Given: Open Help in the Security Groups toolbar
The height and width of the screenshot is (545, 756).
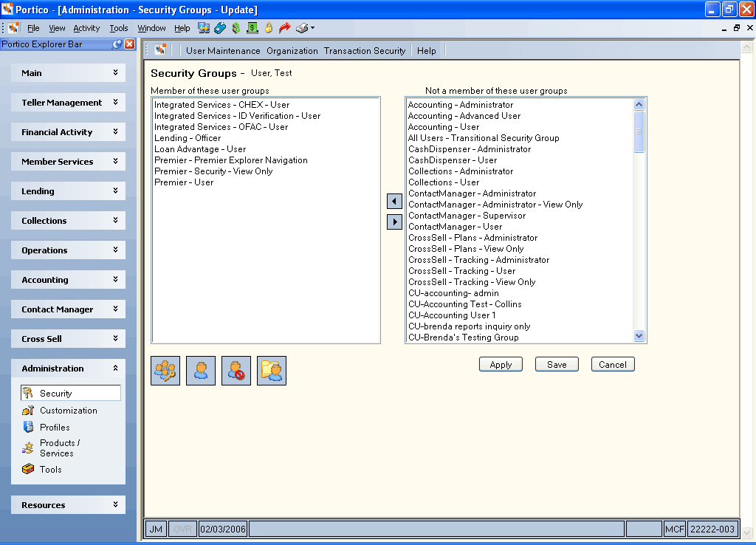Looking at the screenshot, I should point(426,51).
